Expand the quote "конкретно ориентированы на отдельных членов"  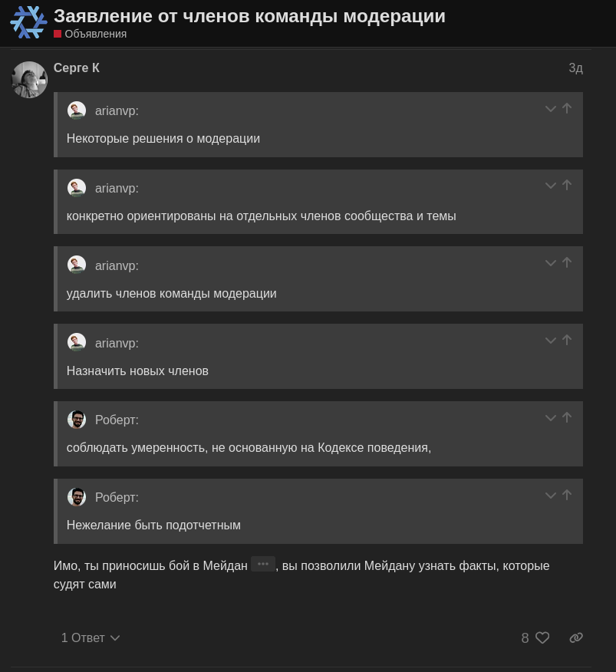pos(550,186)
